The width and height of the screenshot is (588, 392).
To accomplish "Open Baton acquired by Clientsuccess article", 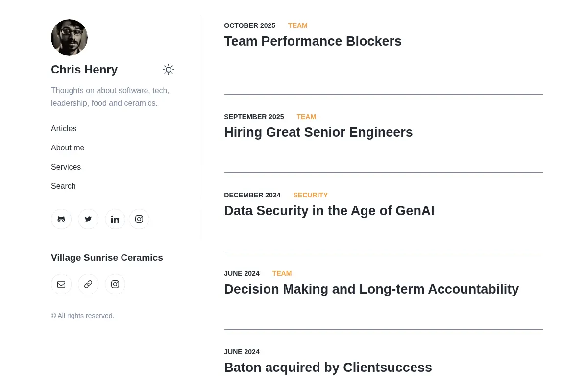I will pyautogui.click(x=328, y=367).
